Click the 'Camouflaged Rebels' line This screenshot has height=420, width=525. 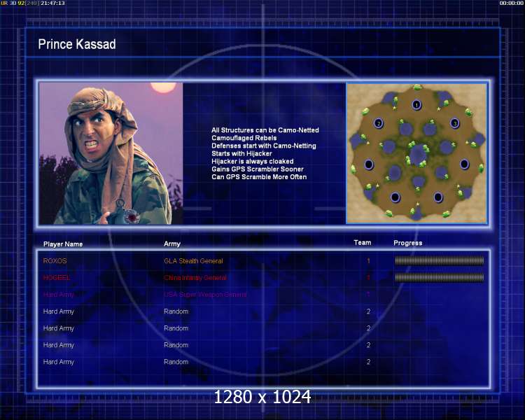[x=244, y=138]
